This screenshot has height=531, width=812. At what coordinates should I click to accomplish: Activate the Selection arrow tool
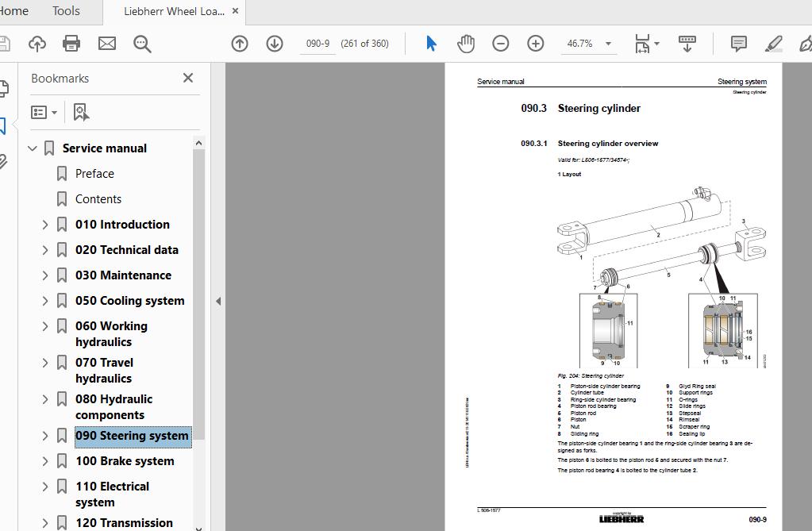(430, 43)
